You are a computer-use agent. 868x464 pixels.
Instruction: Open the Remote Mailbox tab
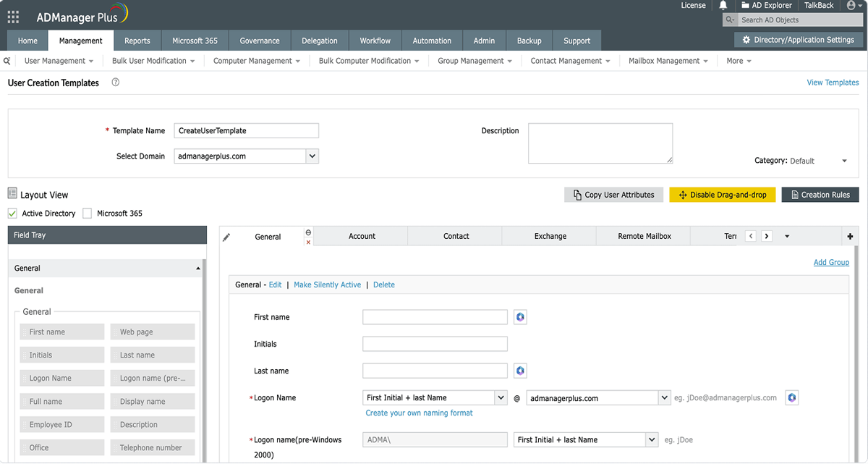[644, 236]
